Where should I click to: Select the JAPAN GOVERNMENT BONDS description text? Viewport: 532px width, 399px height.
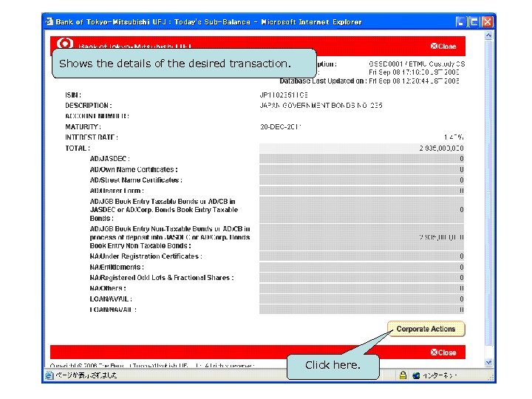point(321,106)
